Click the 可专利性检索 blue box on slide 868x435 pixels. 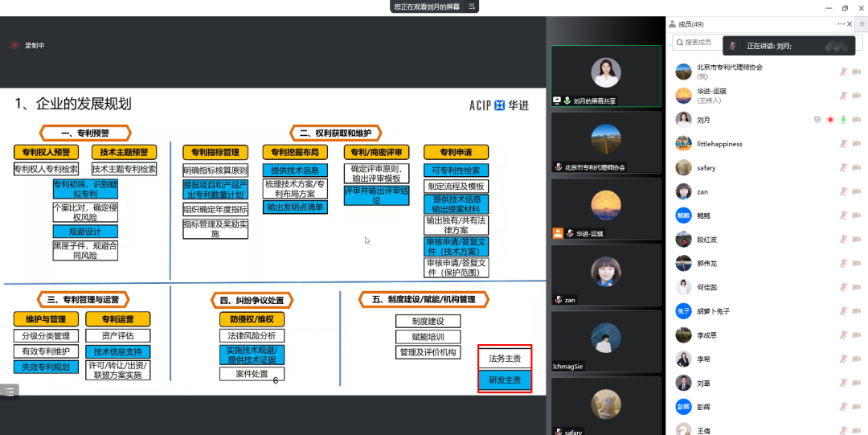[457, 170]
